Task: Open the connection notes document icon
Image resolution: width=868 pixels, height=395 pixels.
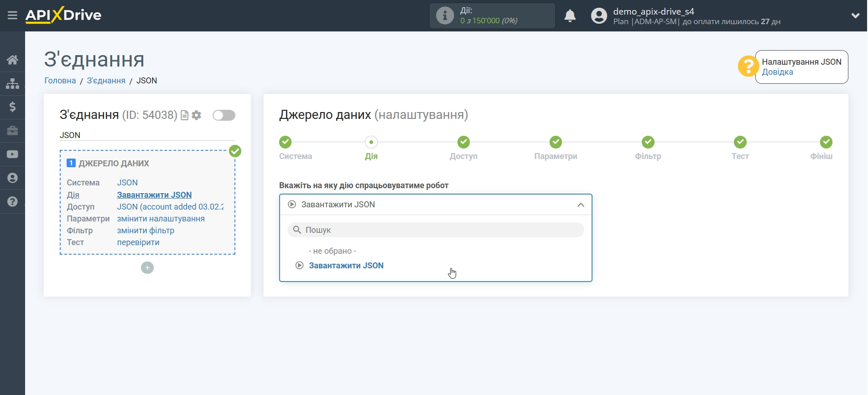Action: (x=184, y=115)
